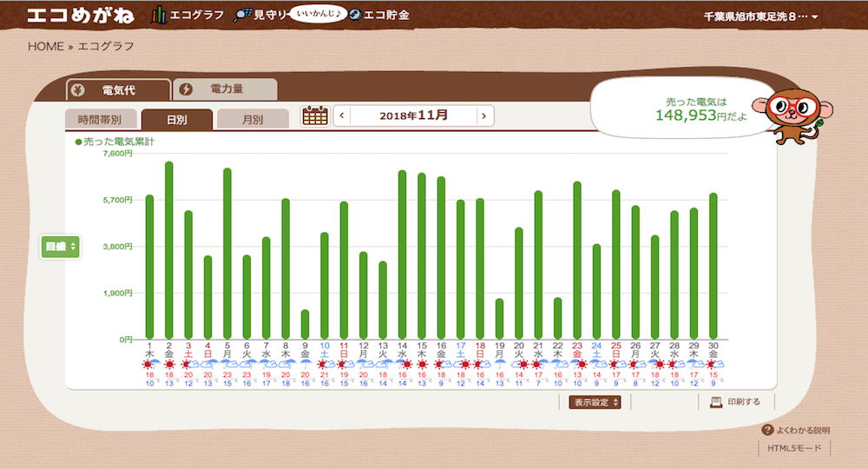The image size is (868, 469).
Task: Click lightning bolt icon on 電力量 tab
Action: (x=186, y=89)
